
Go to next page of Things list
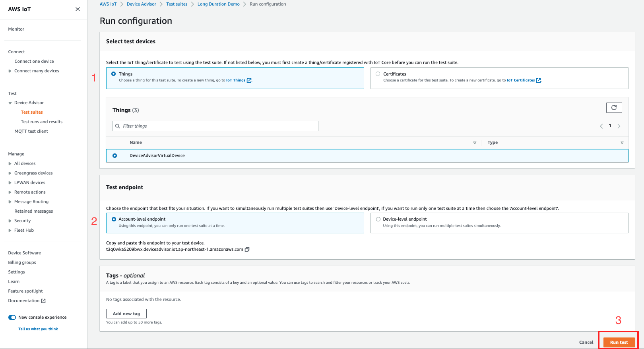point(619,126)
